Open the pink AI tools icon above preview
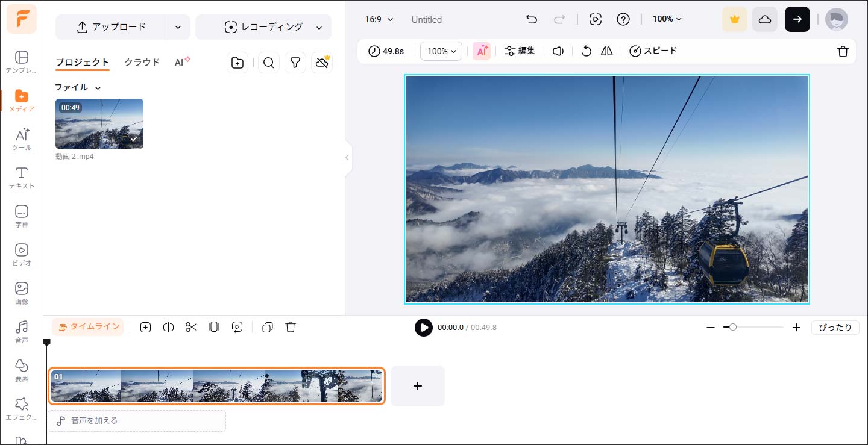Screen dimensions: 868x445 [x=481, y=51]
